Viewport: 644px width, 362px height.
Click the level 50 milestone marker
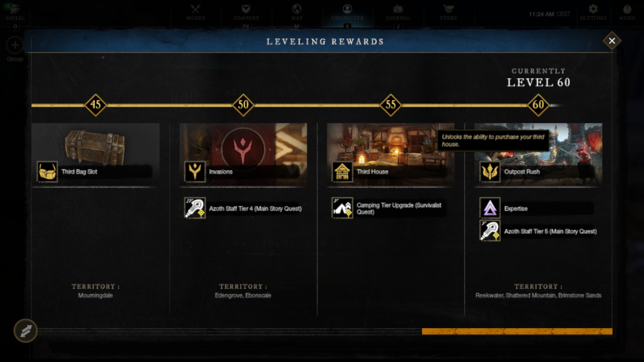tap(243, 105)
